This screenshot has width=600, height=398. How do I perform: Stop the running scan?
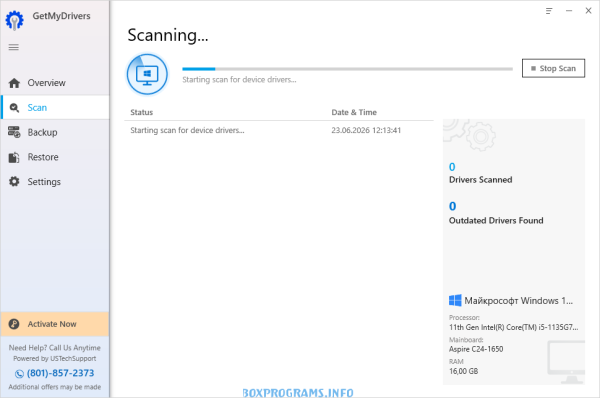tap(553, 69)
